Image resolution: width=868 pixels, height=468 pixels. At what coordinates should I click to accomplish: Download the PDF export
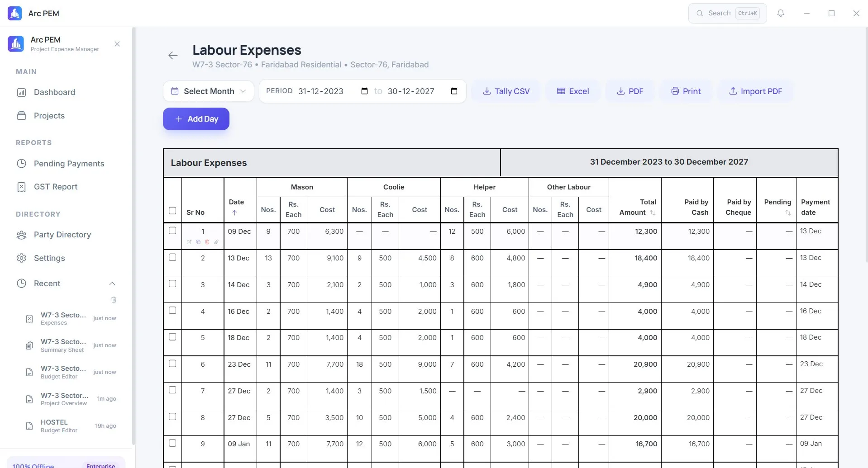coord(630,91)
